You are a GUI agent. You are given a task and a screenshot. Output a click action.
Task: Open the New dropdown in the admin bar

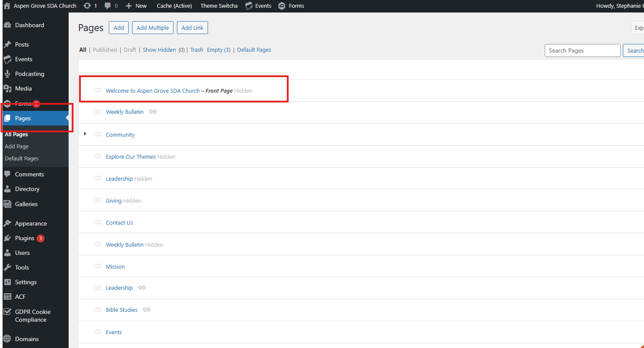[136, 6]
